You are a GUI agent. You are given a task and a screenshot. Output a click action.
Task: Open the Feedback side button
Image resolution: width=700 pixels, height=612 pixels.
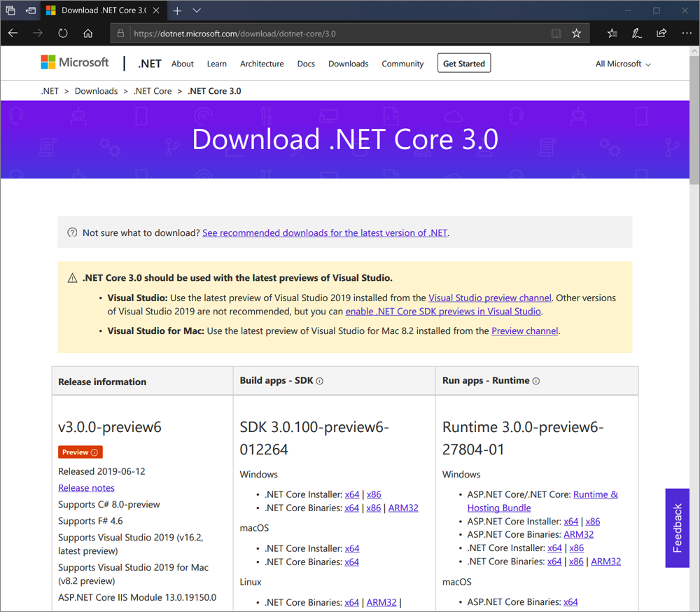(677, 528)
